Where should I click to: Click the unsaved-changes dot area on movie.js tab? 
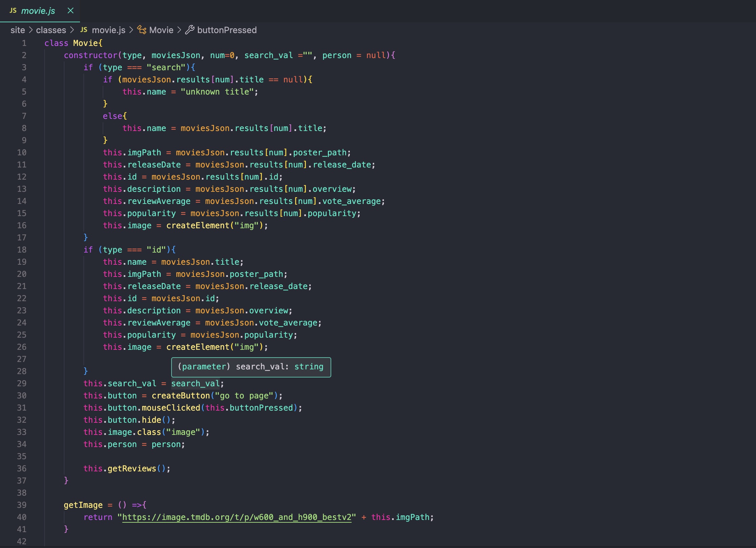click(x=70, y=11)
